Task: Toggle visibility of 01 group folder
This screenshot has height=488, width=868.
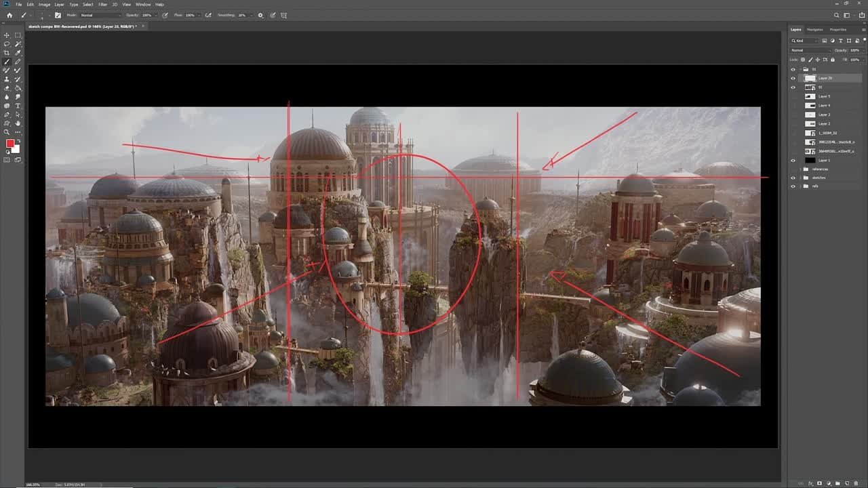Action: (793, 69)
